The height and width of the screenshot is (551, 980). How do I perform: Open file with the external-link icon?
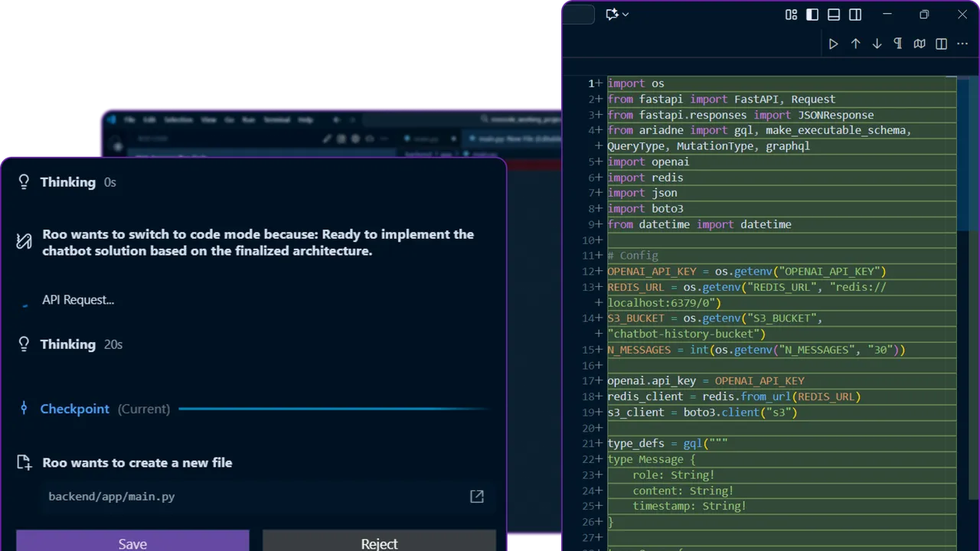pyautogui.click(x=476, y=497)
